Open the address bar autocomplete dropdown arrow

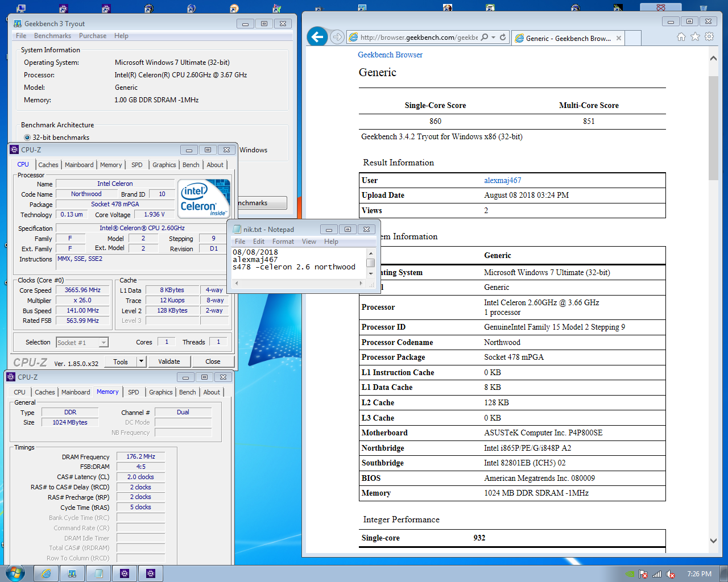(x=493, y=38)
